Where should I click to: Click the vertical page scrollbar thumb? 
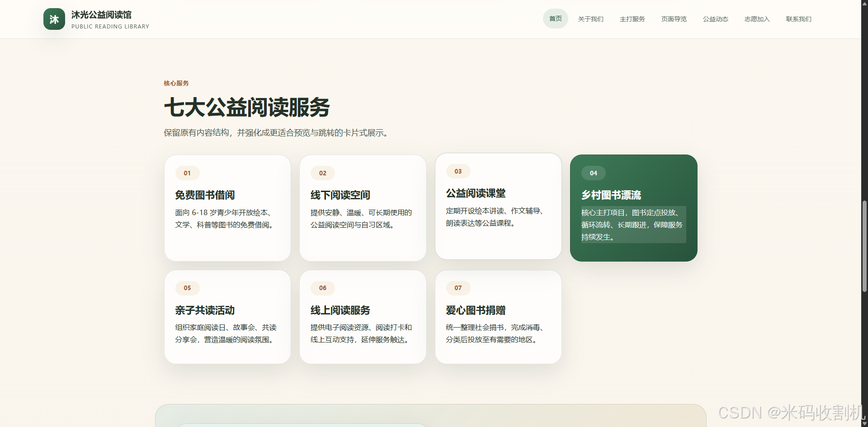[x=864, y=246]
